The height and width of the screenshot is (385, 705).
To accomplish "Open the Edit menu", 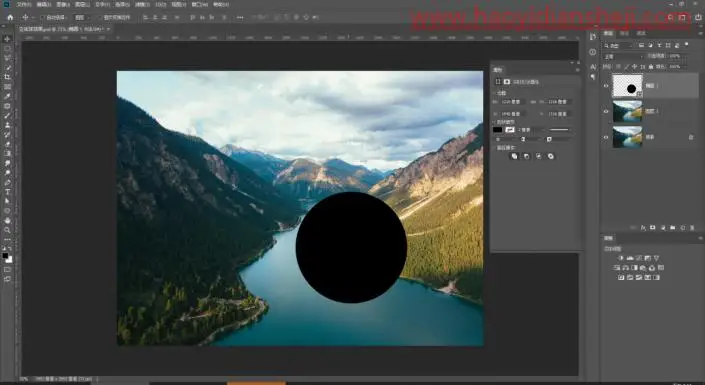I will pos(44,4).
